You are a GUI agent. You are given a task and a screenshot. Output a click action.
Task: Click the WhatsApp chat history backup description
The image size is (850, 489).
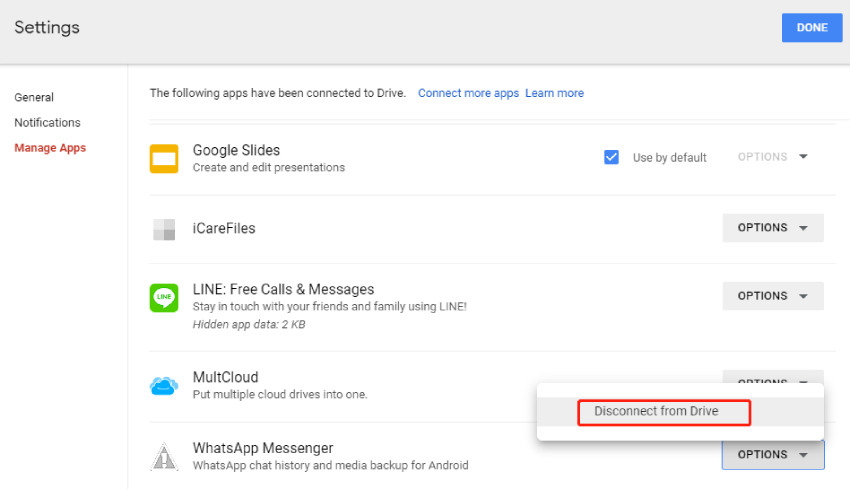pyautogui.click(x=331, y=466)
